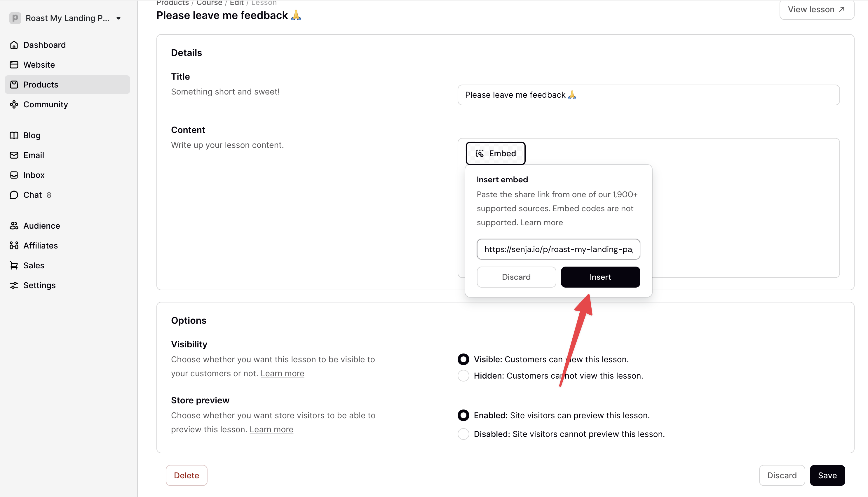This screenshot has width=868, height=497.
Task: Click the Affiliates icon
Action: pos(14,246)
